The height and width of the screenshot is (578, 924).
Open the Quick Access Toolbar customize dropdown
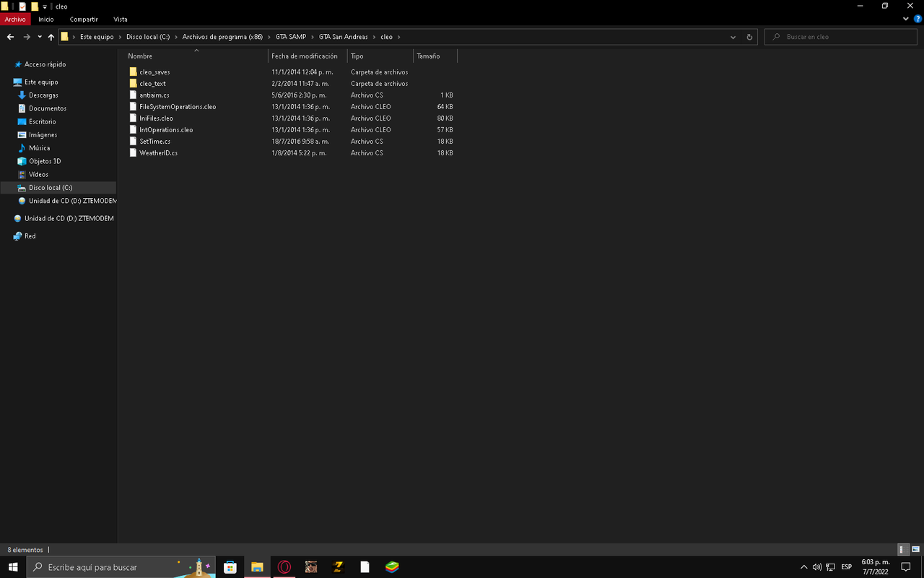tap(45, 7)
